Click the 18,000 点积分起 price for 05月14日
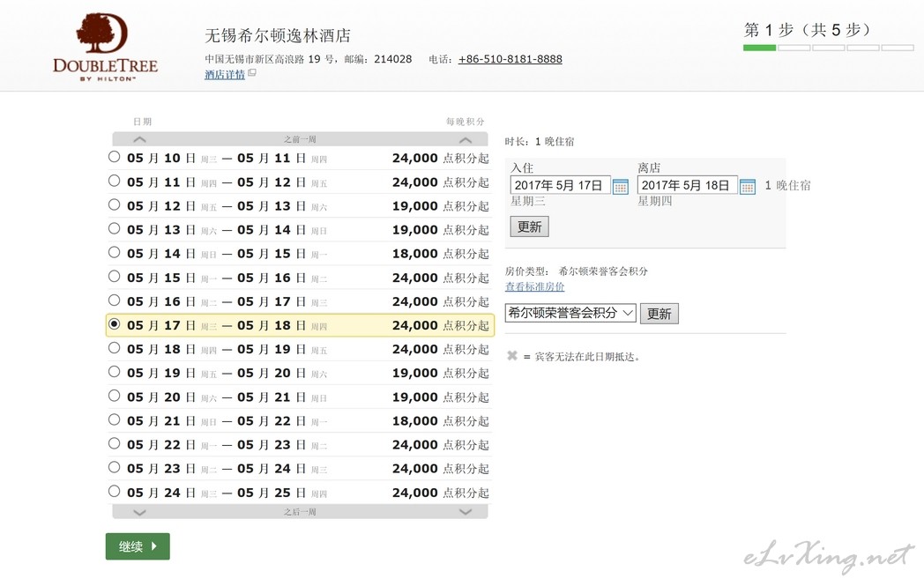This screenshot has width=924, height=586. (x=441, y=253)
